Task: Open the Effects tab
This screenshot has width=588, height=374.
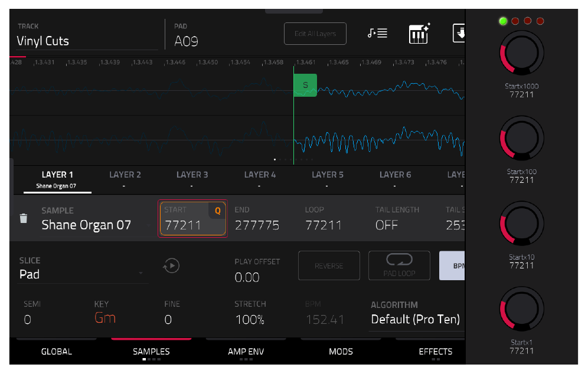Action: point(435,351)
